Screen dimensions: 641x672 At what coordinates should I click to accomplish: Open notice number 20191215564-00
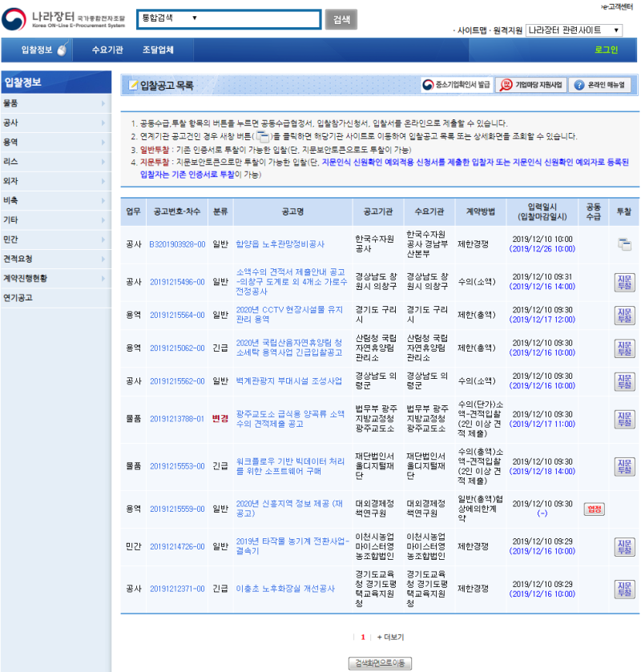pos(178,315)
